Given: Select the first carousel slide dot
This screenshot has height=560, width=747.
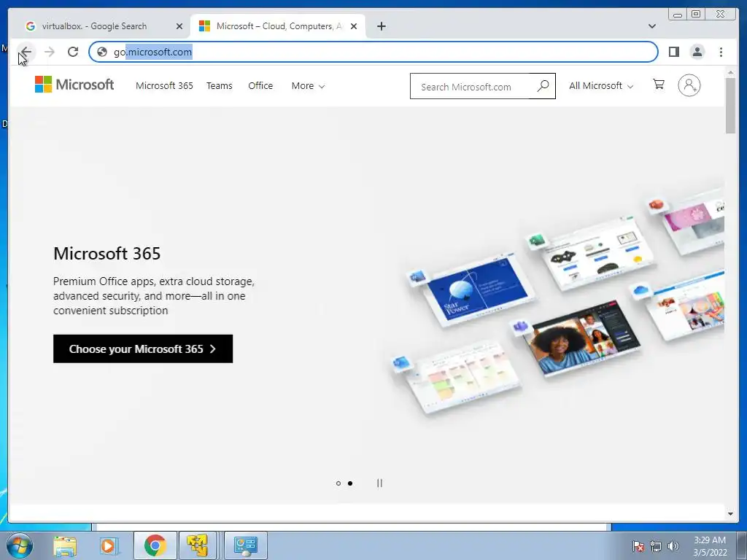Looking at the screenshot, I should pos(338,483).
